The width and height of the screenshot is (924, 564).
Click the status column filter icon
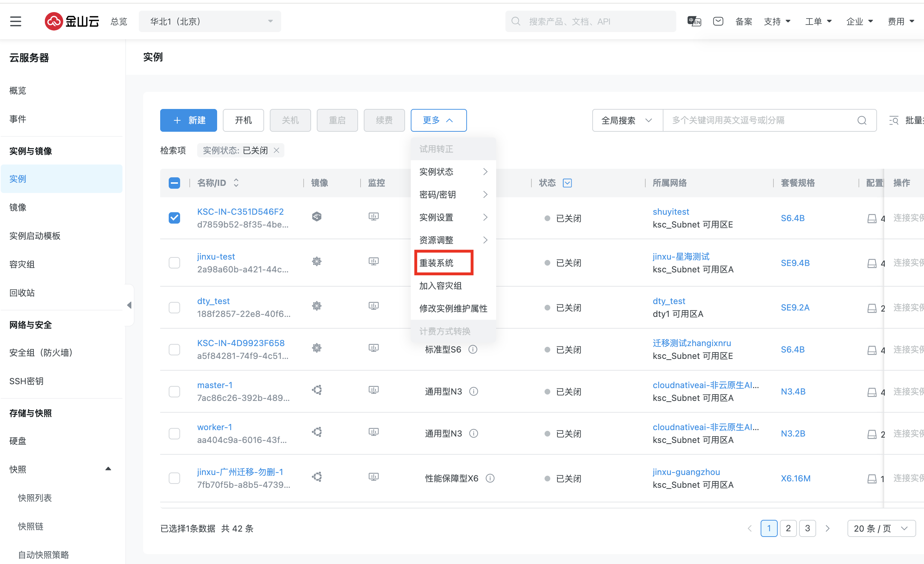coord(567,183)
